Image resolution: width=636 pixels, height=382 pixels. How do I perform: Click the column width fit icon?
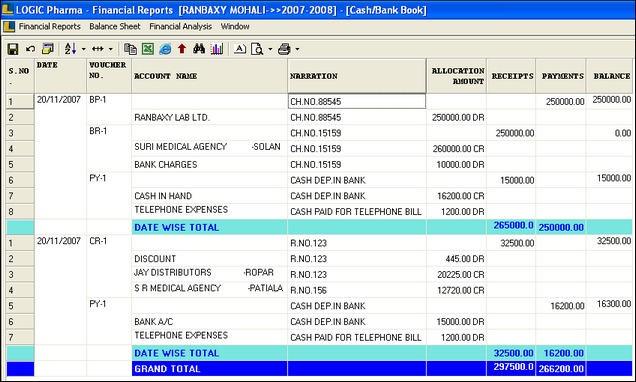click(x=98, y=49)
